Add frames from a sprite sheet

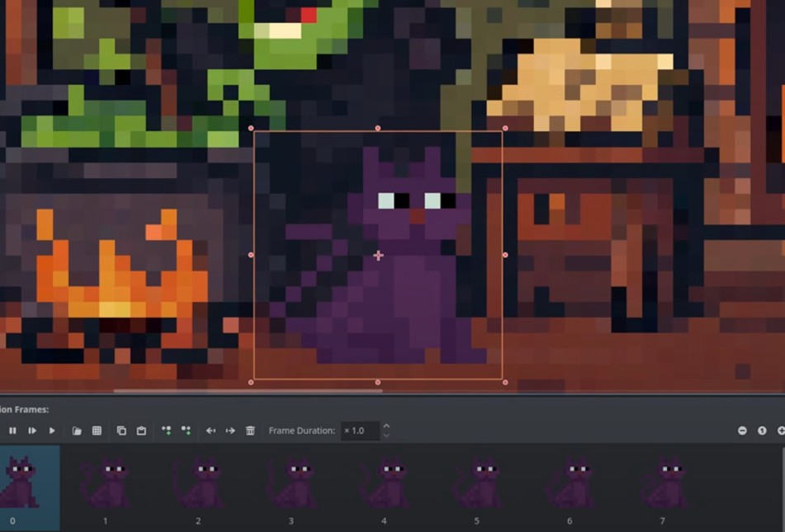coord(97,431)
